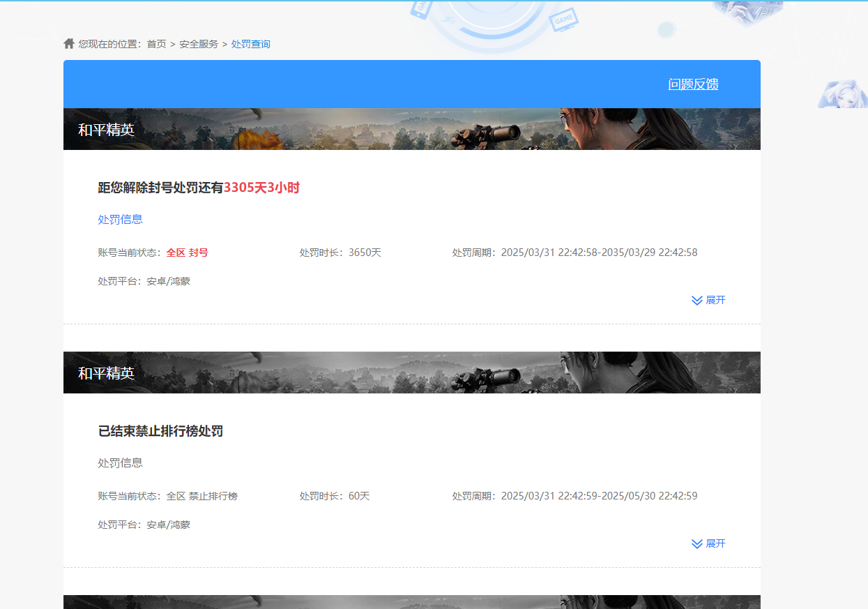
Task: Select the 处罚查询 breadcrumb item
Action: pos(250,43)
